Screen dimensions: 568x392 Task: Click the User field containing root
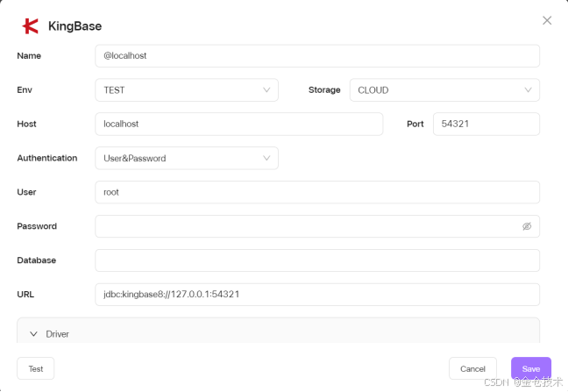(x=316, y=192)
